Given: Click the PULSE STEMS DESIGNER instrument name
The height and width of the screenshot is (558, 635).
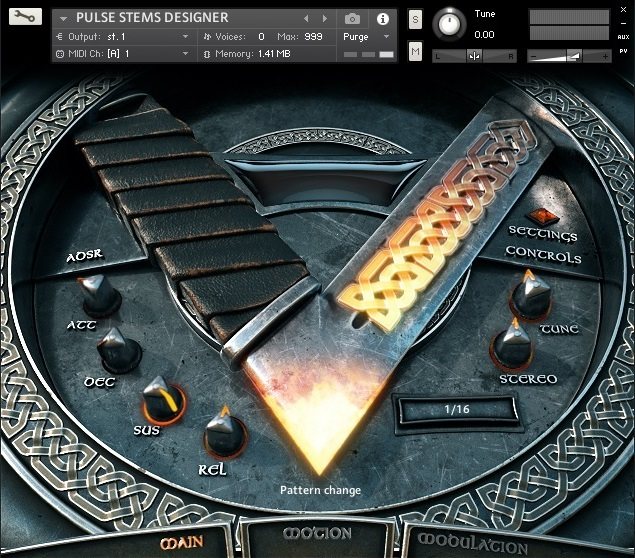Looking at the screenshot, I should point(152,18).
